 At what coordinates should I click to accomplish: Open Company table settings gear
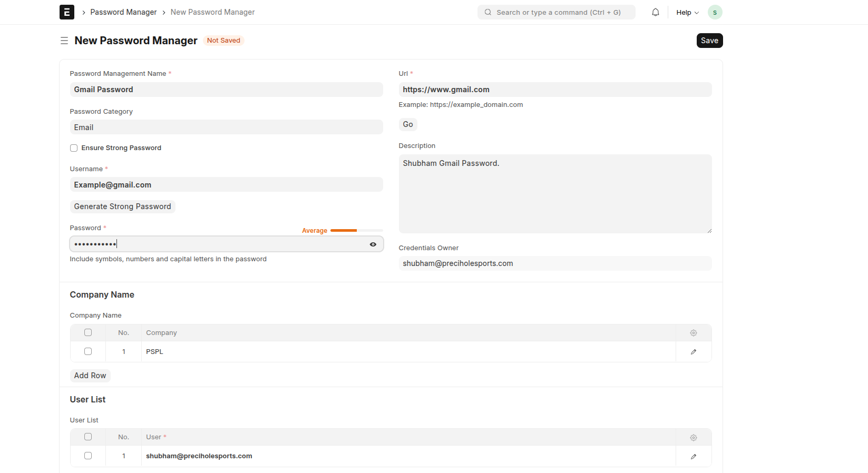[x=694, y=333]
